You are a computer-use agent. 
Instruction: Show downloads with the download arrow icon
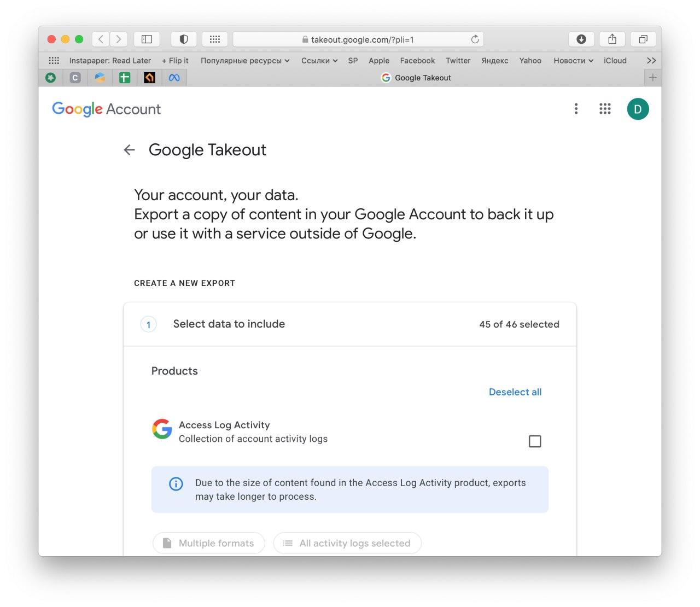click(581, 39)
